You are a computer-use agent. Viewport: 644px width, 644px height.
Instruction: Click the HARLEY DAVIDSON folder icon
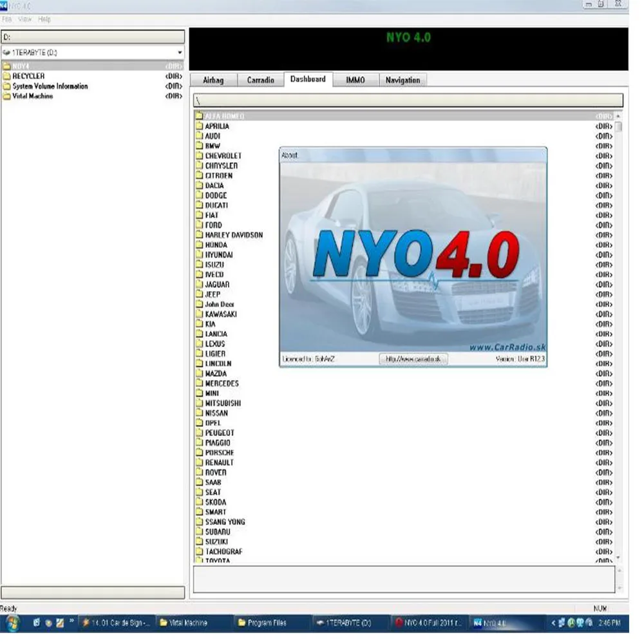199,235
